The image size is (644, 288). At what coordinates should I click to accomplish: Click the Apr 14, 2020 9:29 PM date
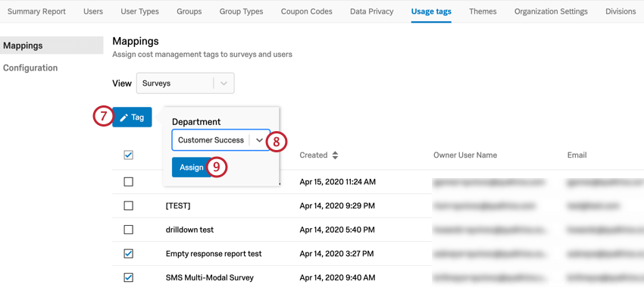tap(337, 205)
